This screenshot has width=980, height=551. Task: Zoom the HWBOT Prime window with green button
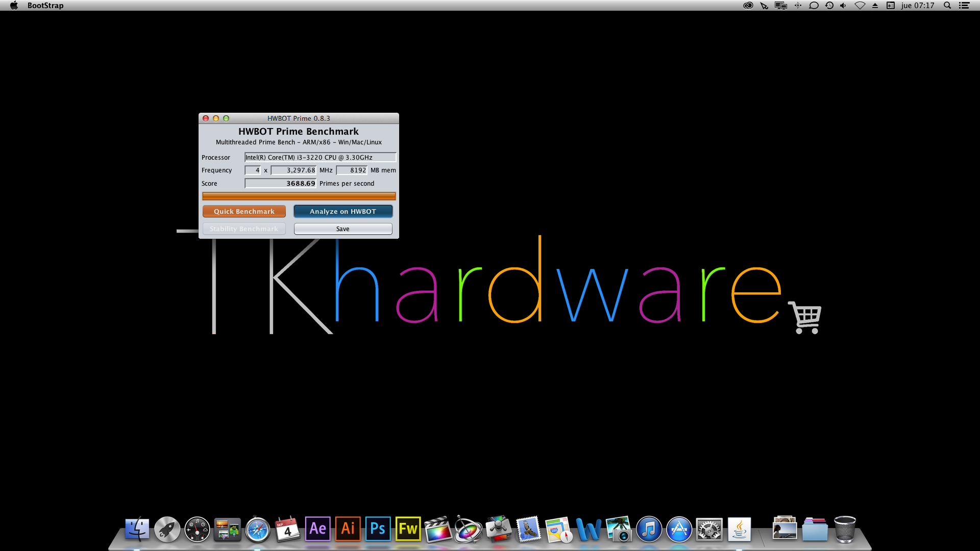(226, 118)
